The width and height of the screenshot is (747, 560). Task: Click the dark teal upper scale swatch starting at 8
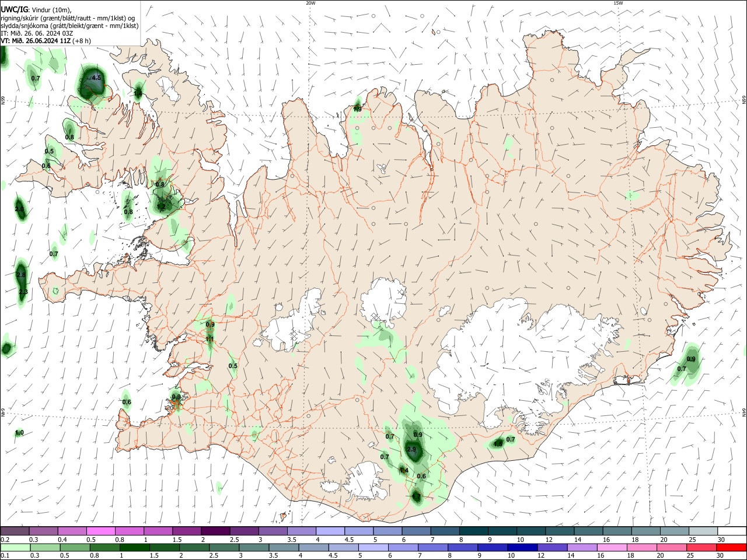pos(474,531)
